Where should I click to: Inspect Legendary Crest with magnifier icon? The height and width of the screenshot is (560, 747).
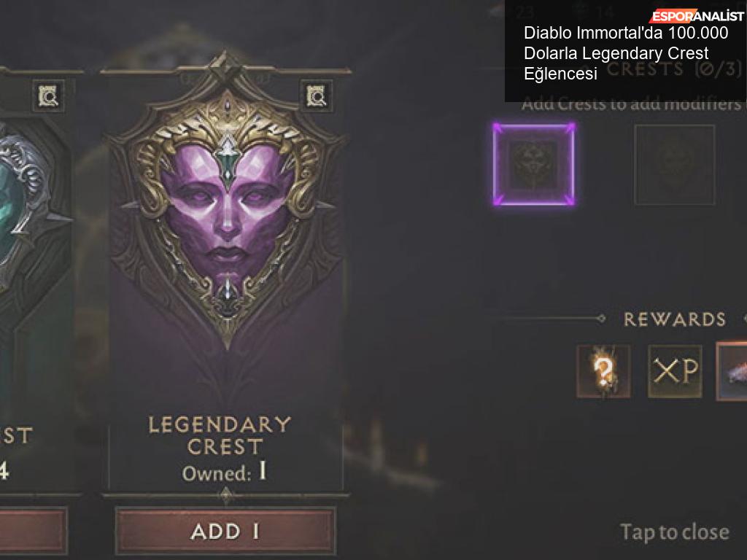(x=316, y=97)
